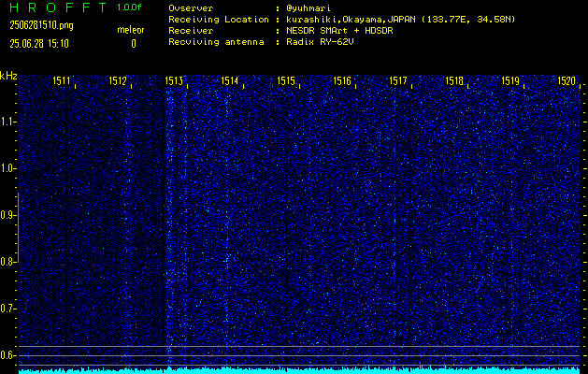Click the date stamp 25.06.28 15:10
588x374 pixels.
coord(39,44)
